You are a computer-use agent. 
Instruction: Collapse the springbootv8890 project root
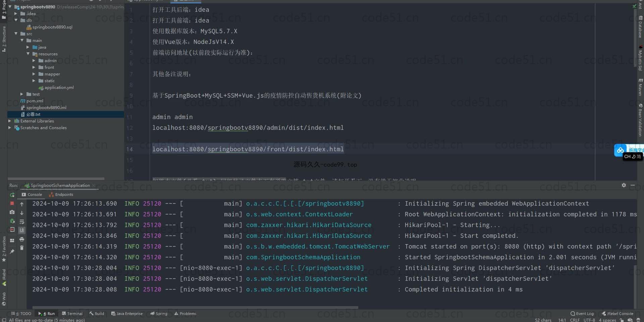(10, 7)
